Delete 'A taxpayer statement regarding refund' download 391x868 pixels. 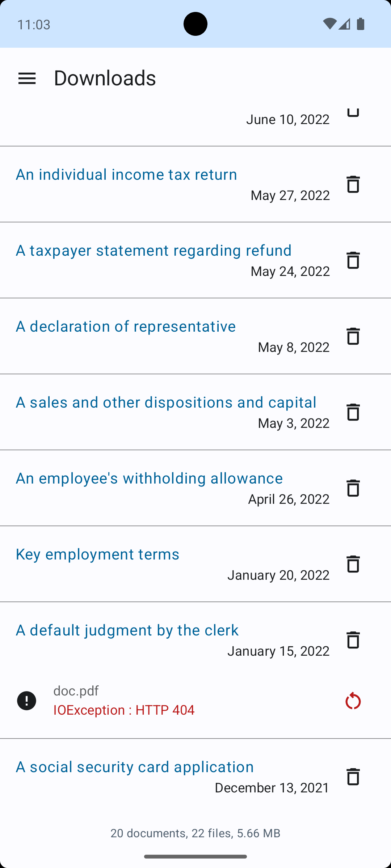353,260
